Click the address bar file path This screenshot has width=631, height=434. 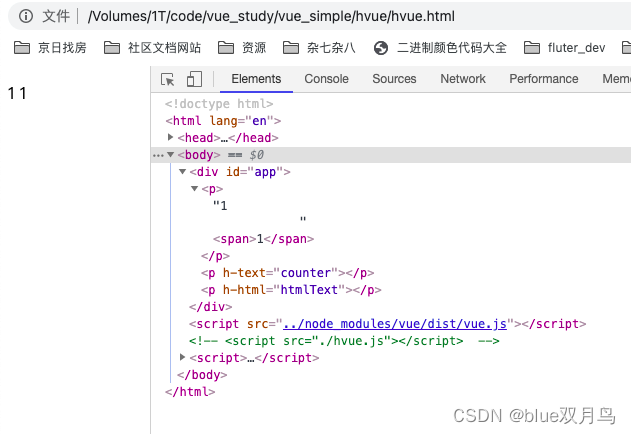click(271, 17)
